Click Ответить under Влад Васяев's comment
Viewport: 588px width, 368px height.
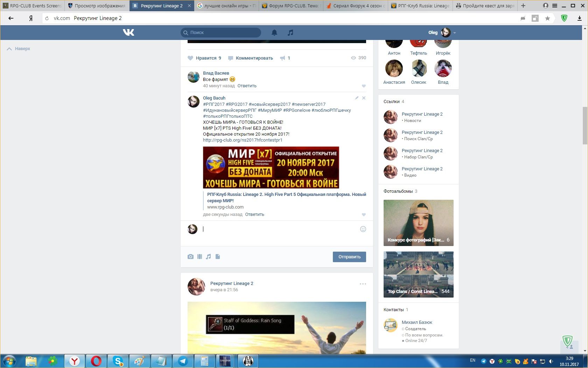point(247,86)
